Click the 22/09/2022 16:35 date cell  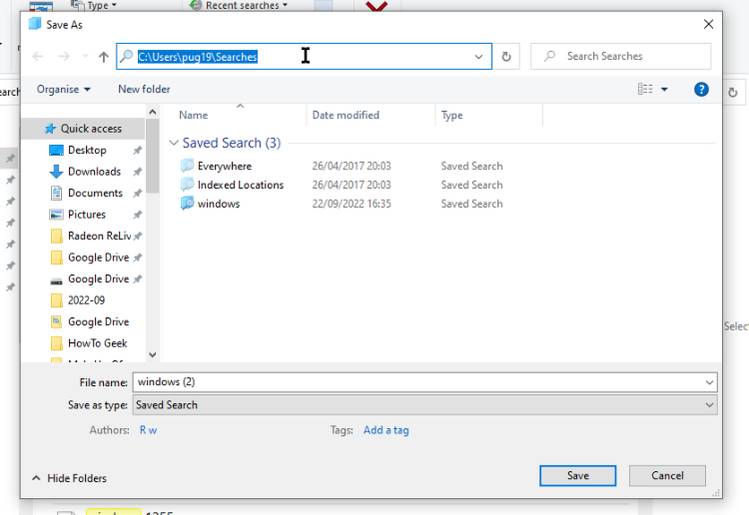351,204
